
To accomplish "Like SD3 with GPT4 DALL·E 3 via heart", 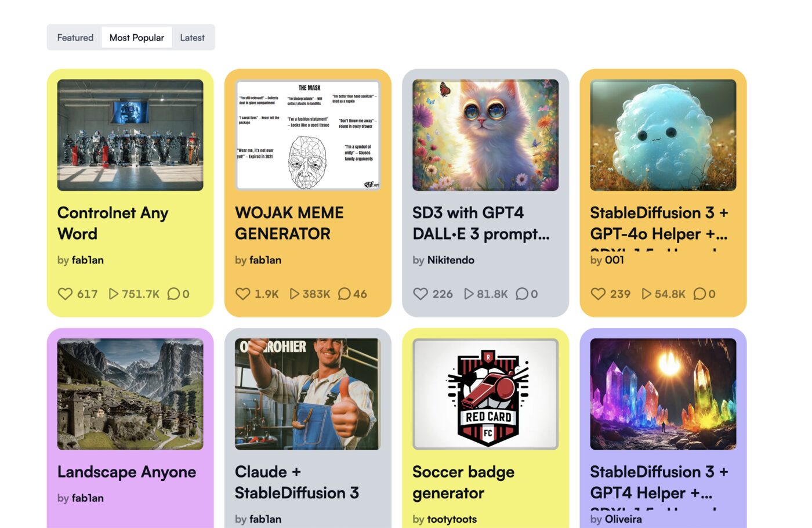I will (x=420, y=294).
